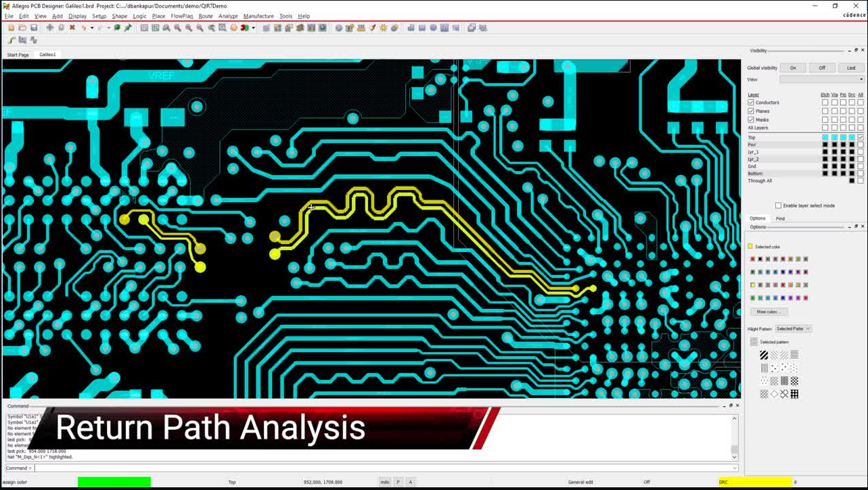
Task: Click the Pwr layer Etch black swatch
Action: tap(825, 145)
